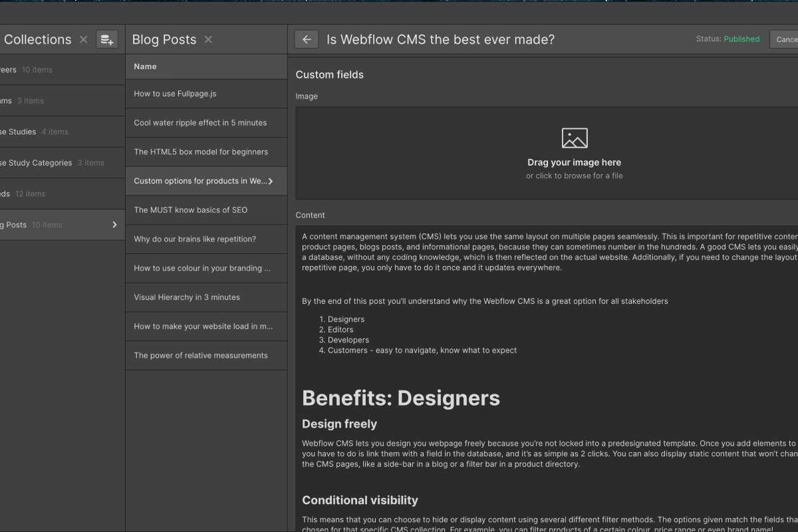Click the 'Conditional visibility' subheading
Screen dimensions: 798x532
[x=360, y=501]
